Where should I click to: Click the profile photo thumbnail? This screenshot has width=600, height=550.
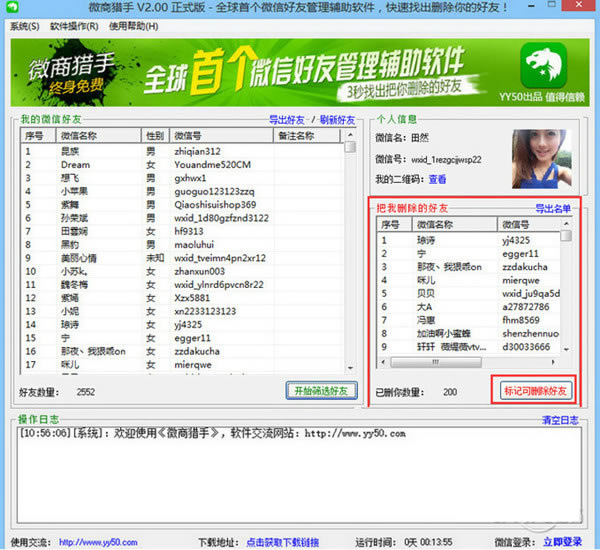click(542, 159)
